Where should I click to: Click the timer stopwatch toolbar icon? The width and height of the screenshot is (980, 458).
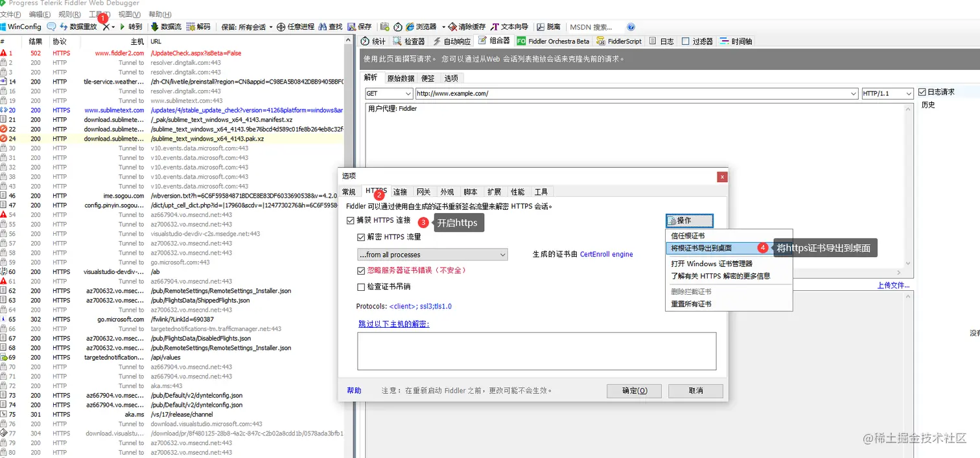398,27
